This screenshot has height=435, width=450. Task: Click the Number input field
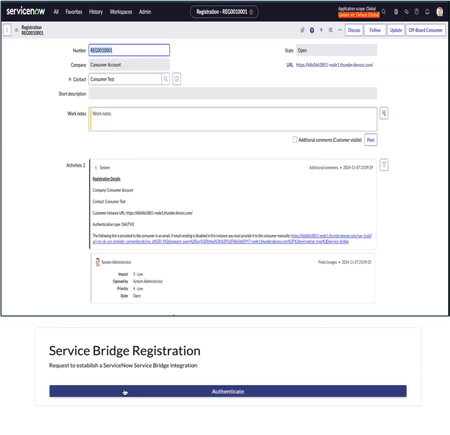pos(129,50)
